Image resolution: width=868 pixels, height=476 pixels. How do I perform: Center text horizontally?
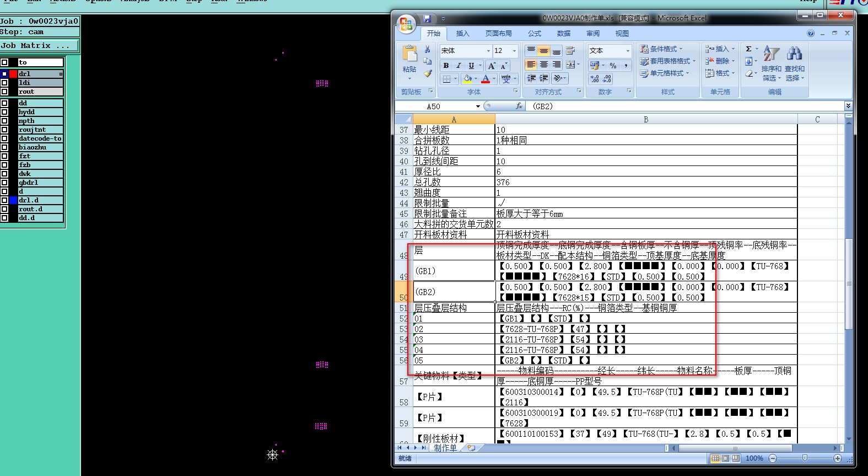544,65
